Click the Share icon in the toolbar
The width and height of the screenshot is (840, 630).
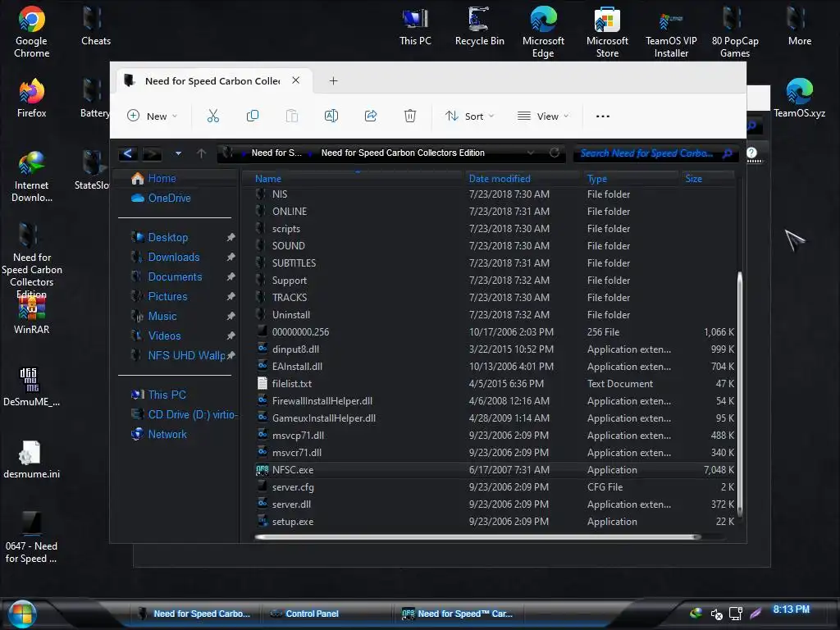click(x=371, y=116)
